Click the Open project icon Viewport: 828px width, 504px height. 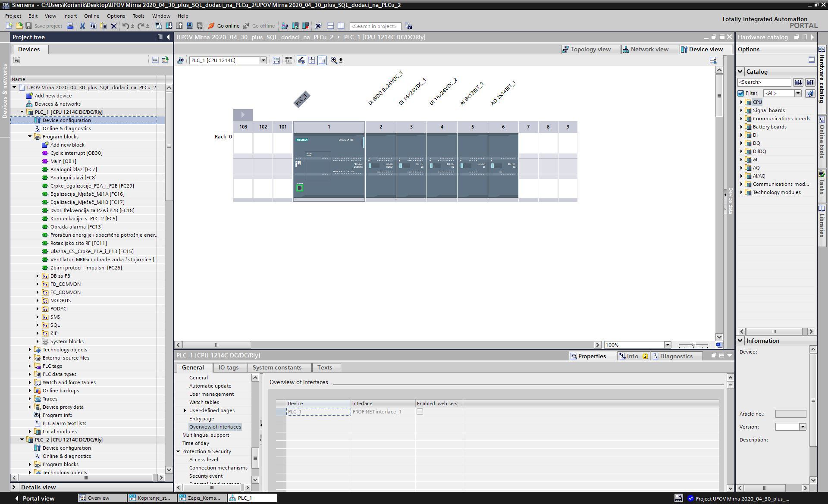pos(19,26)
